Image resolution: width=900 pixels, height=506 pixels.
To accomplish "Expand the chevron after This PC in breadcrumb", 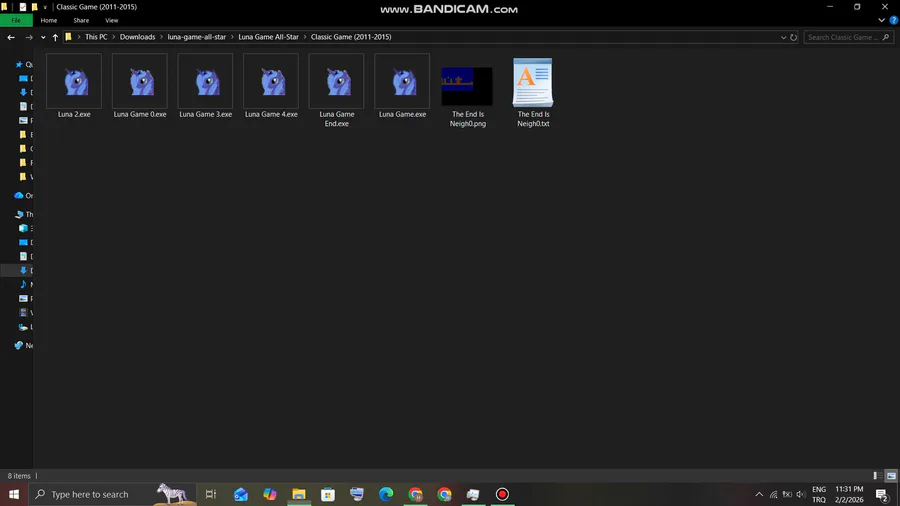I will click(x=114, y=37).
